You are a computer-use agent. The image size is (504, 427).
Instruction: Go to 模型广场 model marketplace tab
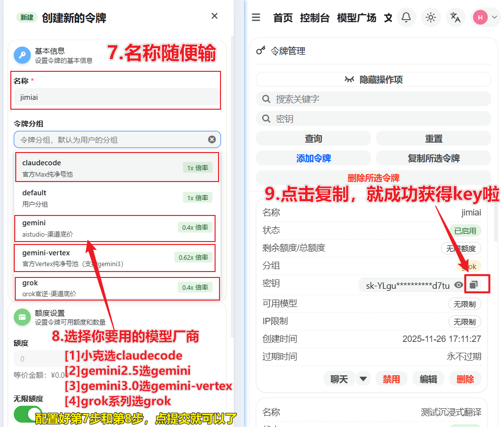click(x=356, y=18)
